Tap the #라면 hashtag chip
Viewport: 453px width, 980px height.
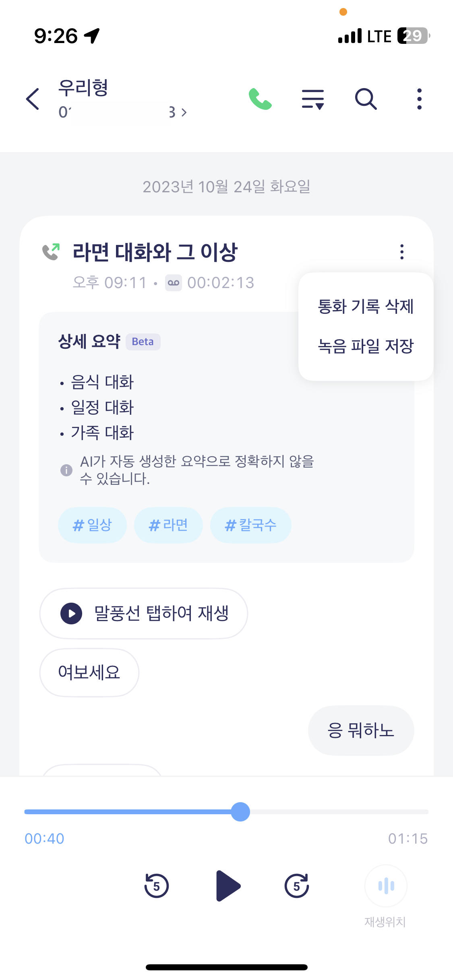point(168,525)
